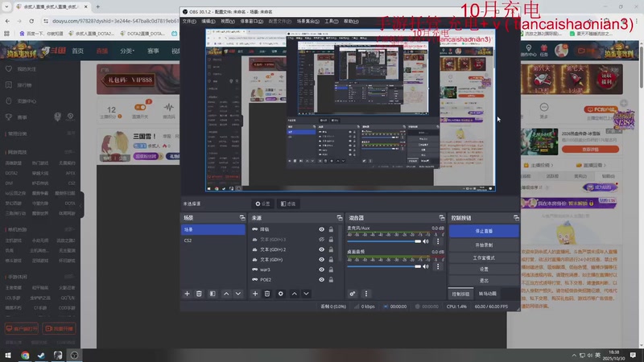This screenshot has width=644, height=362.
Task: Hide the Text (GDI+) 2 source
Action: point(321,249)
